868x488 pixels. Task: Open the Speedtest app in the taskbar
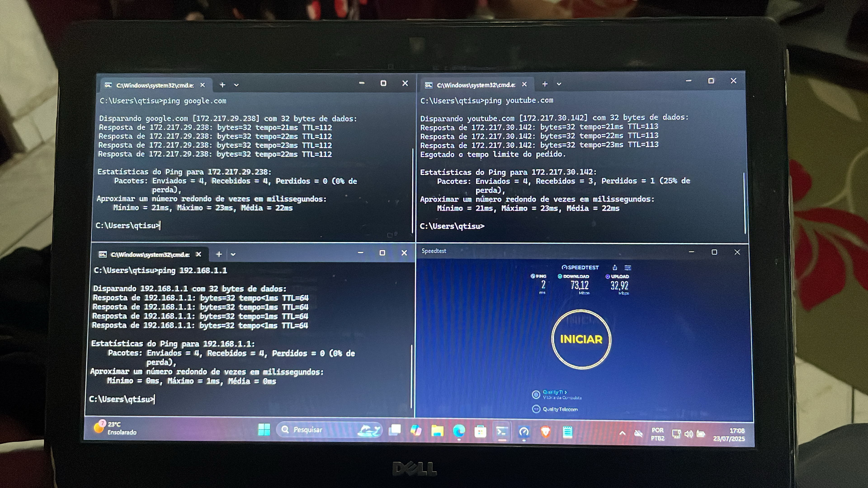(524, 432)
